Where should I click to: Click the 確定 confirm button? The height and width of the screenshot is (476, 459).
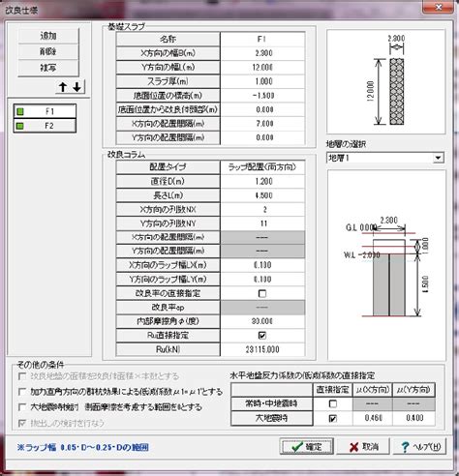tap(307, 447)
